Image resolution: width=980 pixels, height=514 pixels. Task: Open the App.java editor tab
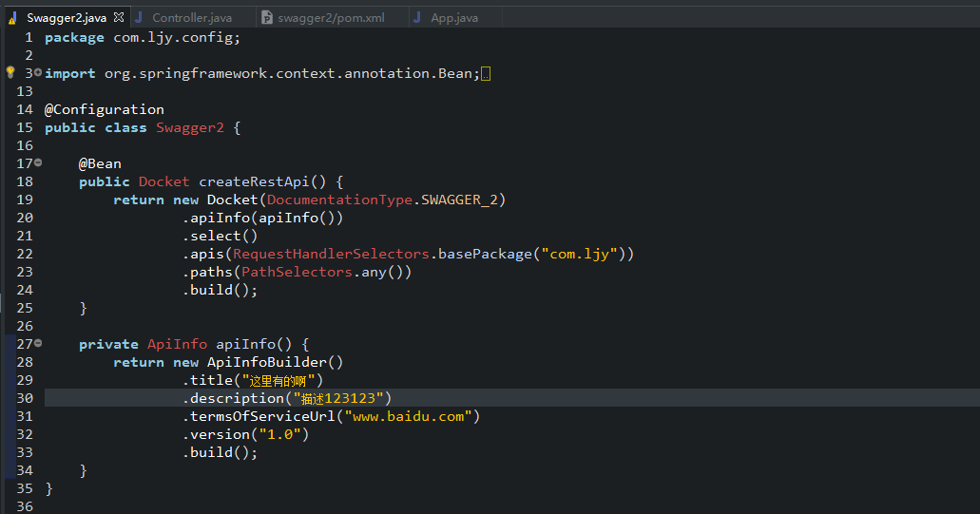[x=454, y=17]
